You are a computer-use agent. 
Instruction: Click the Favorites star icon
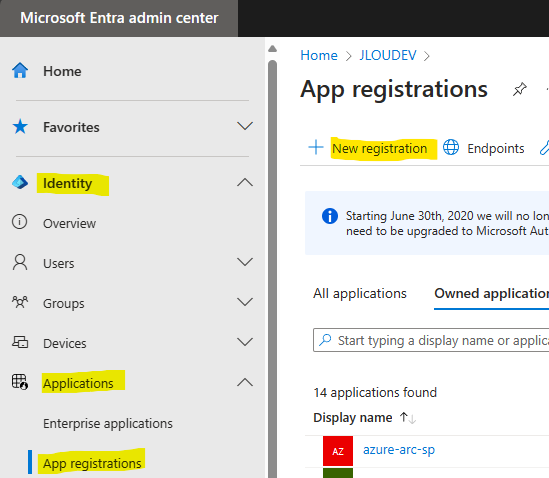[20, 126]
